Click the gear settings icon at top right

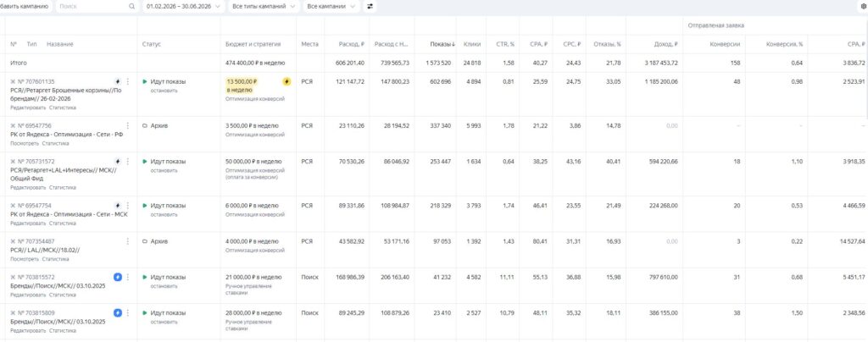click(864, 7)
